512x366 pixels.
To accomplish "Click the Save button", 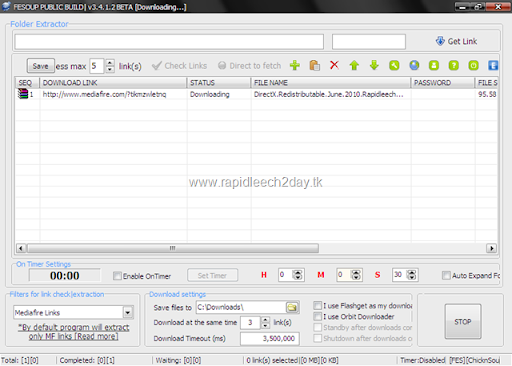I will (41, 66).
